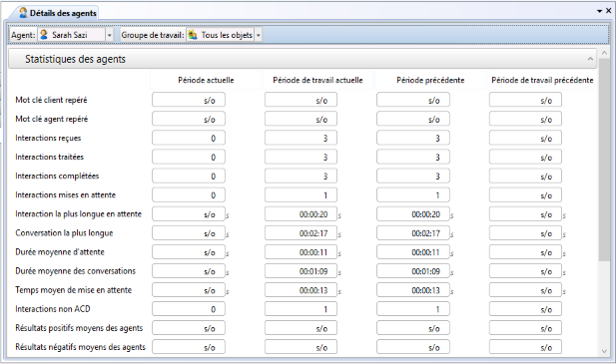
Task: Select Résultats positifs moyens Période de travail précédente field
Action: 525,328
